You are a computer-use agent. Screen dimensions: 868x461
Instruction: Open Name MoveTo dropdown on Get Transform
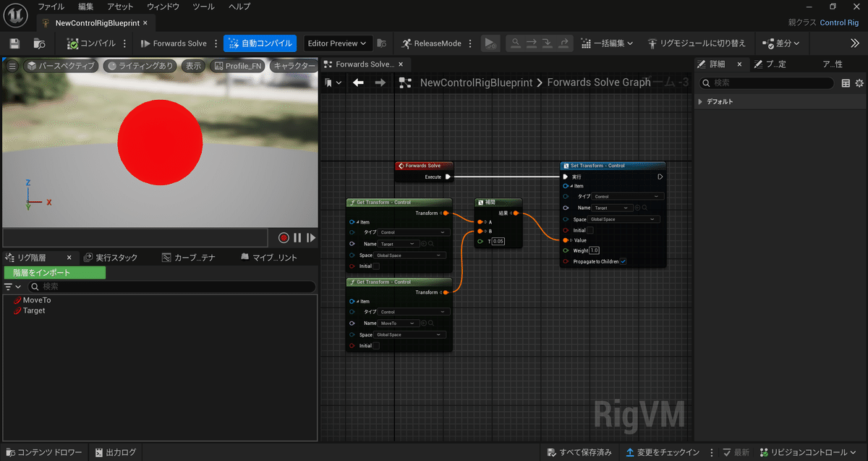(x=399, y=323)
